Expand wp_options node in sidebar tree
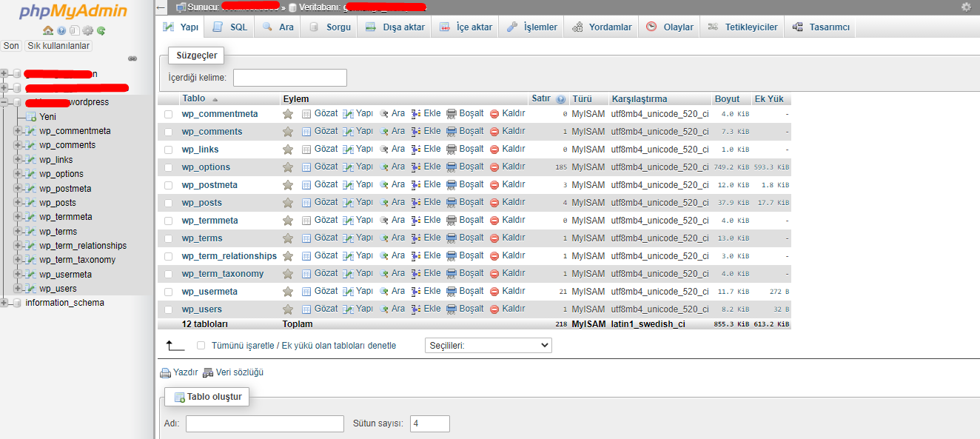Image resolution: width=980 pixels, height=439 pixels. click(x=18, y=174)
